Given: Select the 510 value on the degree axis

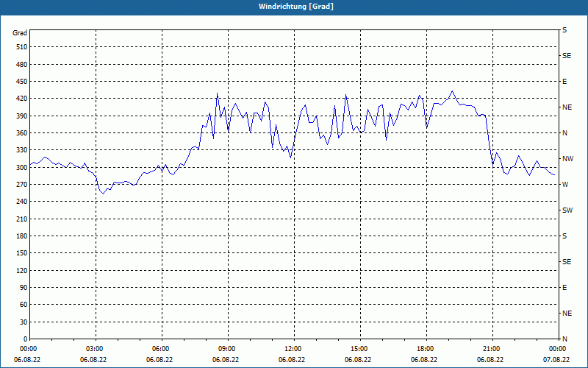Looking at the screenshot, I should (22, 47).
